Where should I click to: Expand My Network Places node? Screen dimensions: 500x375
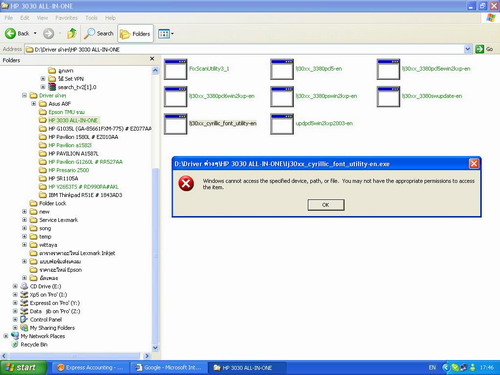pyautogui.click(x=6, y=336)
